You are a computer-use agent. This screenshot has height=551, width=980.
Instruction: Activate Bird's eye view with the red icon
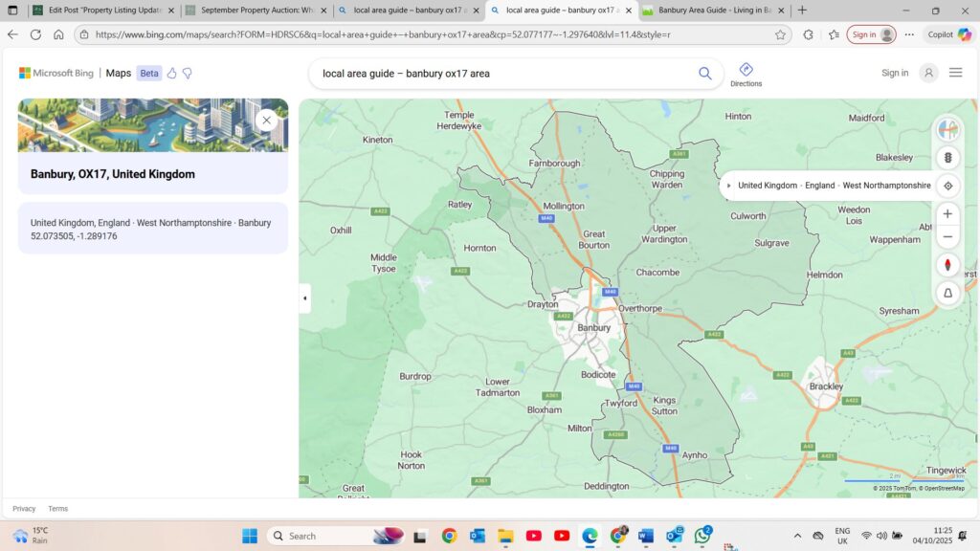click(947, 265)
